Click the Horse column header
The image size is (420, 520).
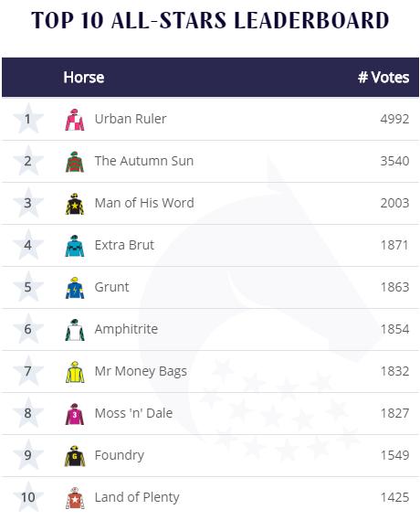84,78
